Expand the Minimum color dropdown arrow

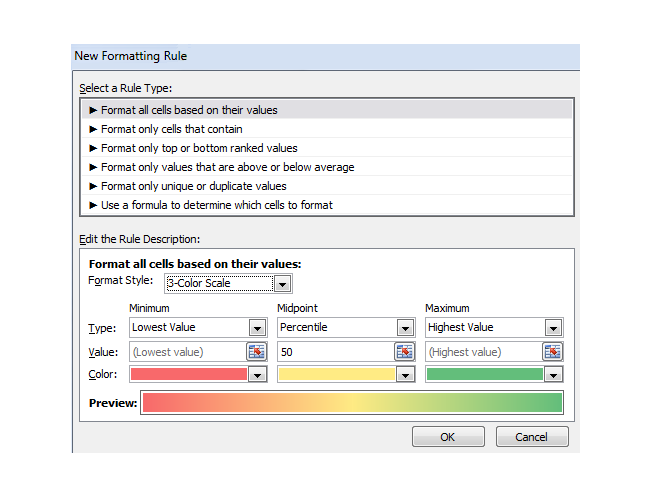(257, 374)
